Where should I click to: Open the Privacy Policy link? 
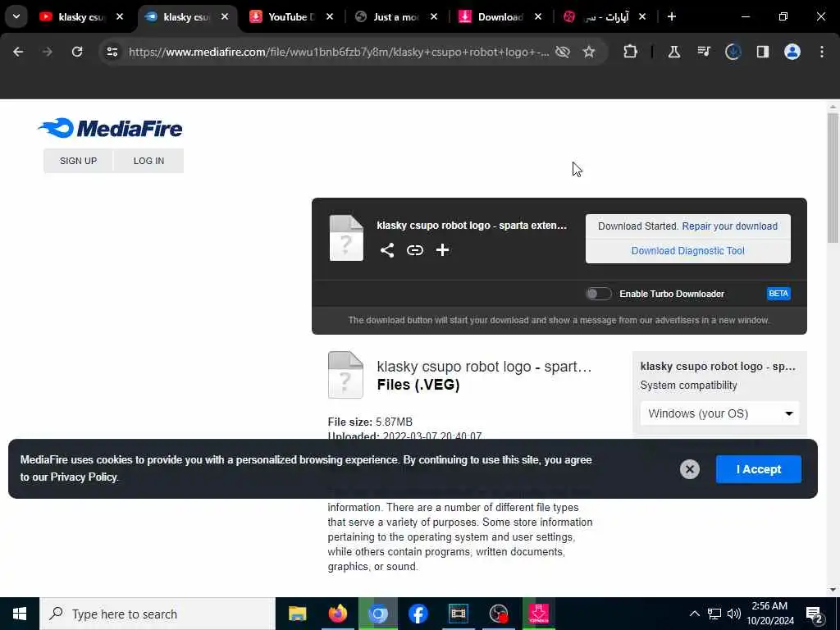click(84, 477)
